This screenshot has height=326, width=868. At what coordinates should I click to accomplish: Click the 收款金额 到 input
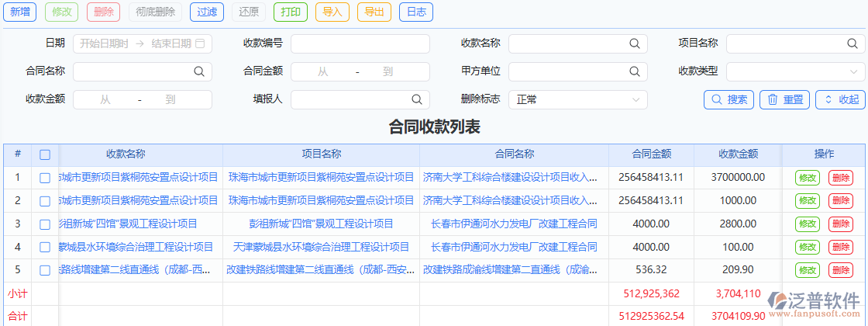point(170,100)
